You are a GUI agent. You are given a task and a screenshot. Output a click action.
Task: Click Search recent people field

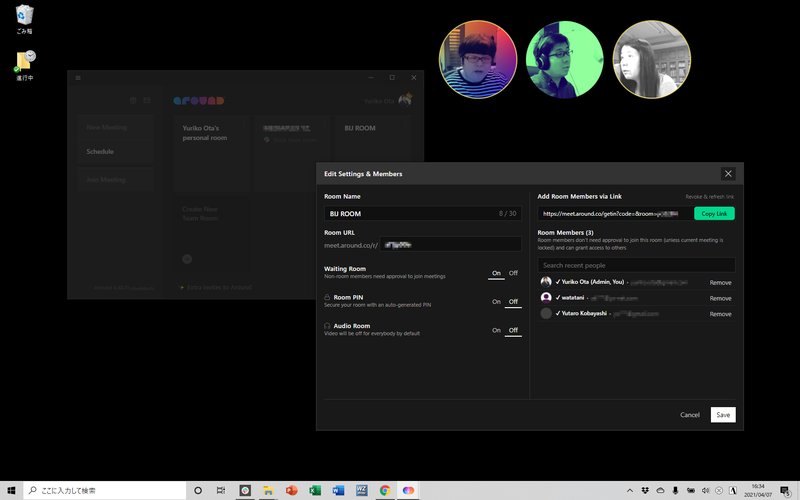tap(636, 265)
